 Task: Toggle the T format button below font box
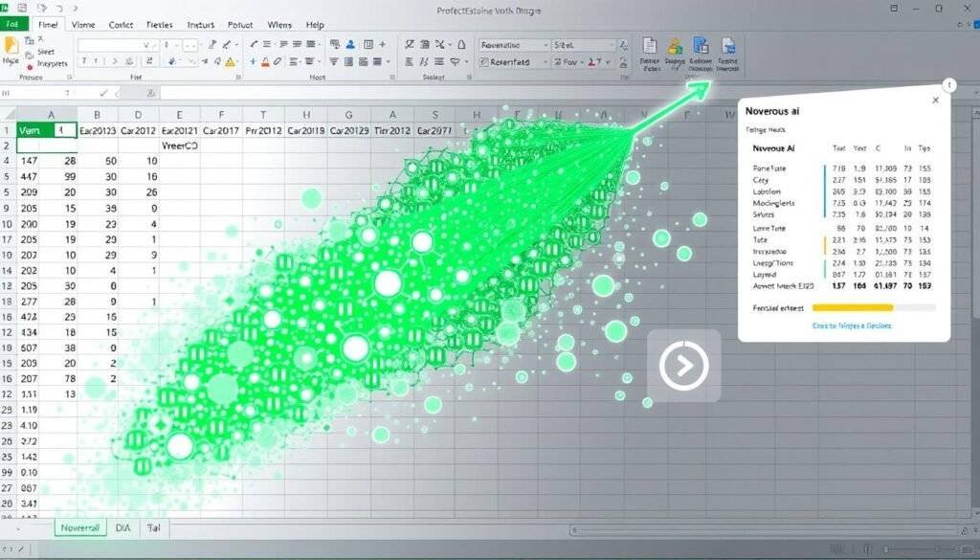click(x=84, y=61)
